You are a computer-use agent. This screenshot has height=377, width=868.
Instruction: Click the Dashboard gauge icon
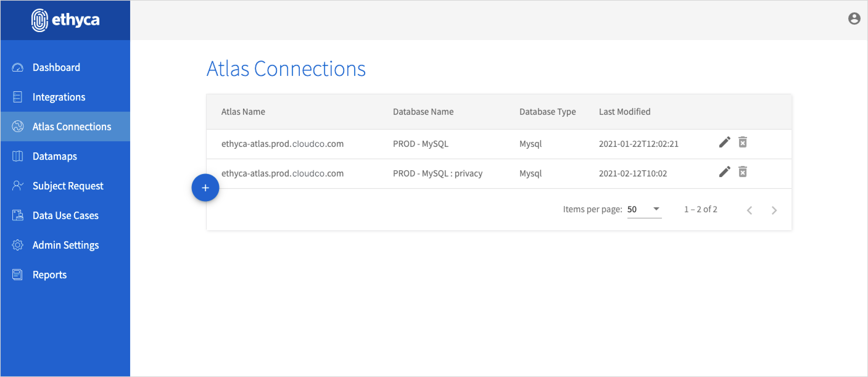coord(18,67)
